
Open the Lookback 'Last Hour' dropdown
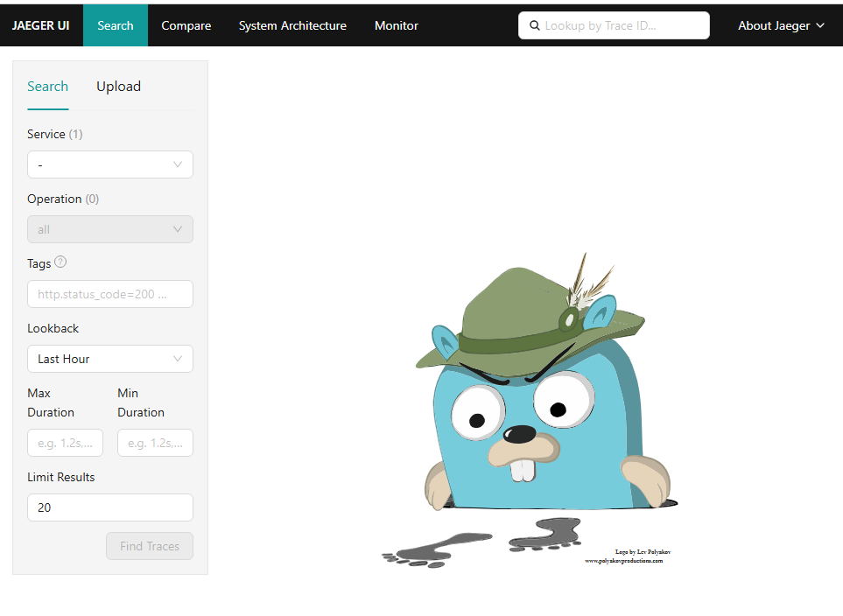pyautogui.click(x=110, y=359)
